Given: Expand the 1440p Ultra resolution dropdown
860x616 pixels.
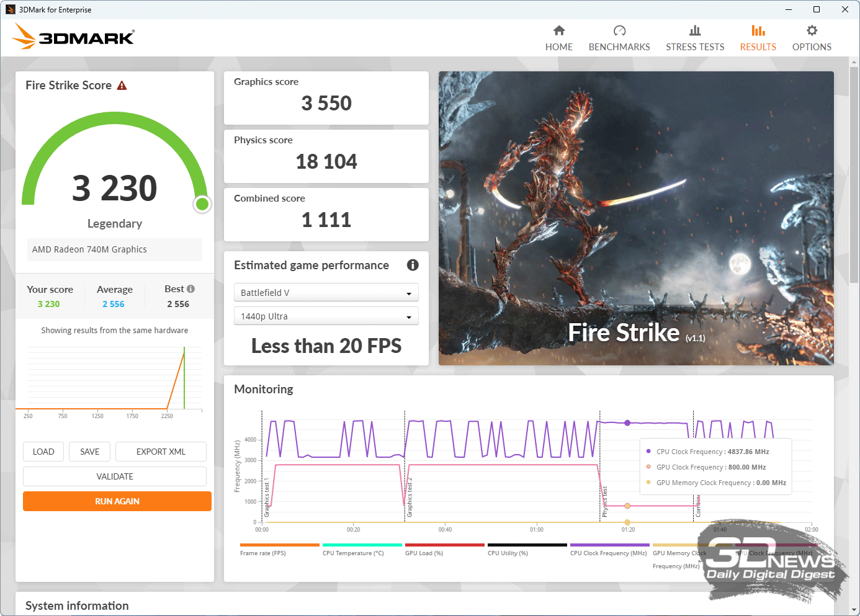Looking at the screenshot, I should tap(326, 316).
